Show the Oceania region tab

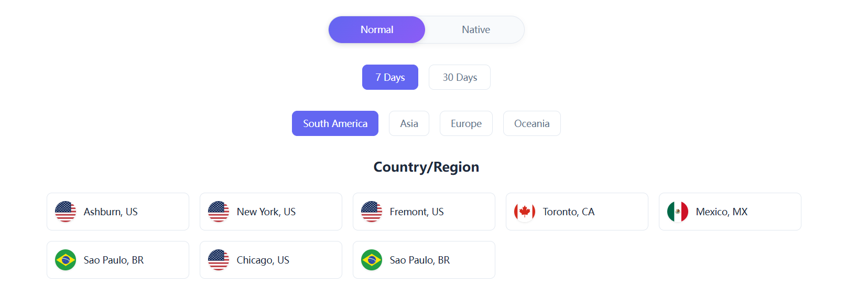tap(531, 123)
